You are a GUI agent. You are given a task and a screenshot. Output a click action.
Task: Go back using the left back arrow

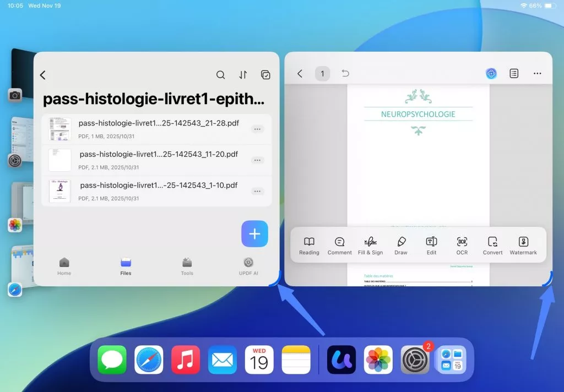point(43,75)
